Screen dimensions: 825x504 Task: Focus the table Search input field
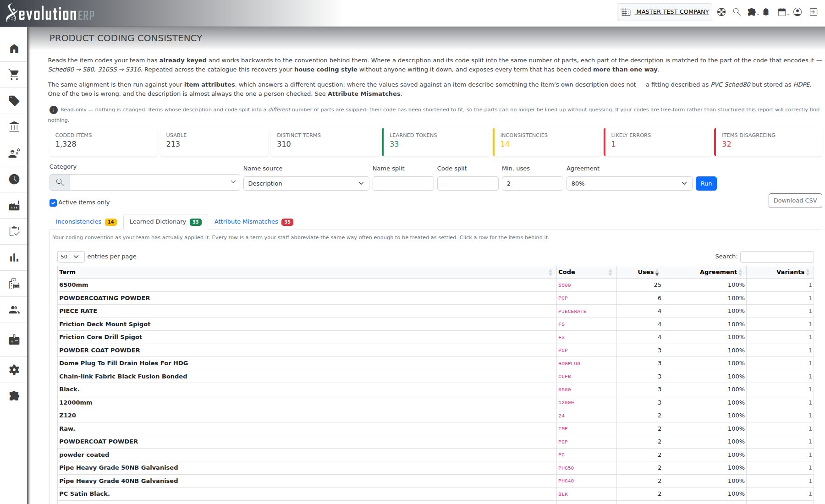click(x=777, y=257)
